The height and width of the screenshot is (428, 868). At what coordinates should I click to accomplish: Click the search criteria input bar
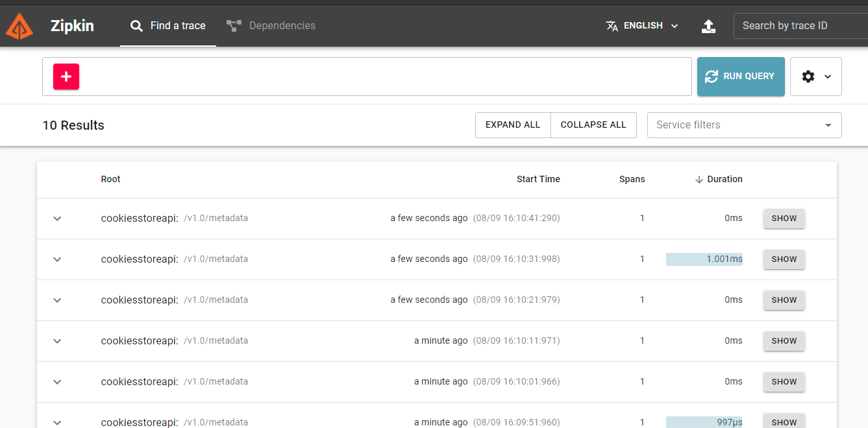[x=367, y=77]
